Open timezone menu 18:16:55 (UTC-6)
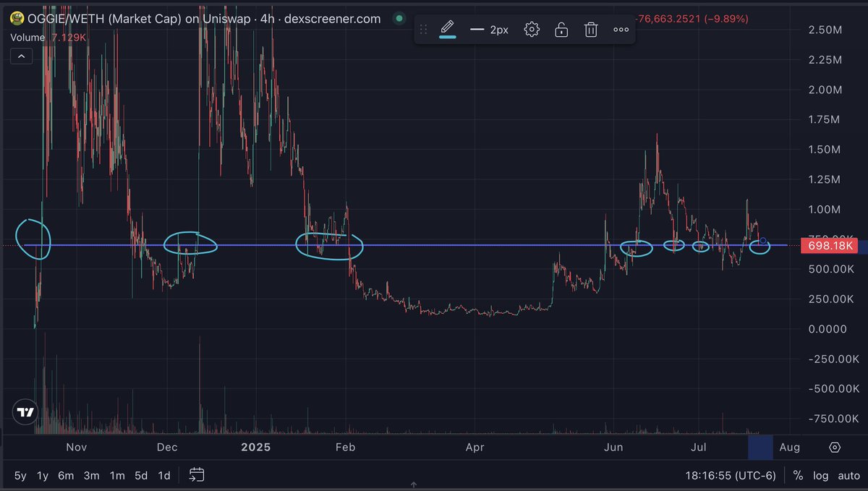Viewport: 868px width, 491px height. pos(732,476)
